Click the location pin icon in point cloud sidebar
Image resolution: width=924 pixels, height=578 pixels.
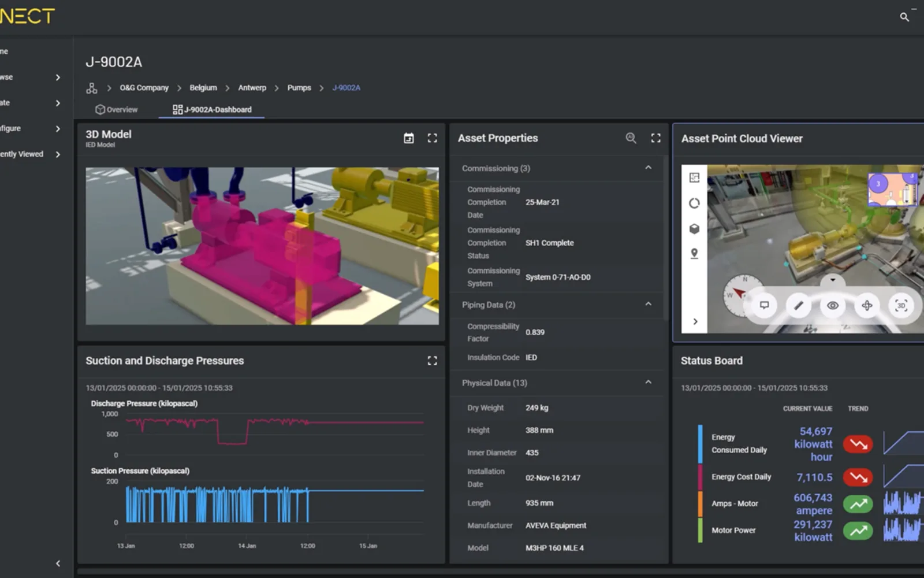[x=694, y=254]
